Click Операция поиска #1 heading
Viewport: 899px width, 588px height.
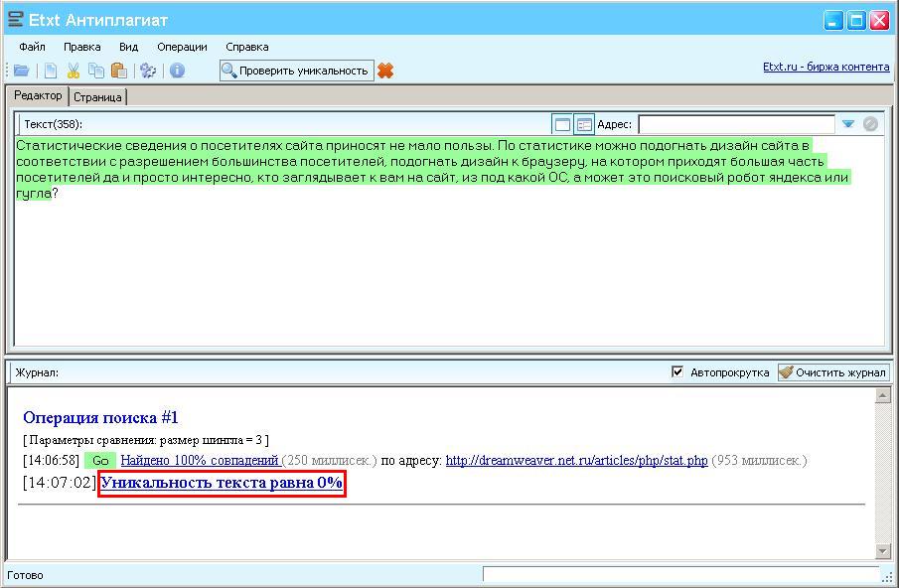pos(101,418)
